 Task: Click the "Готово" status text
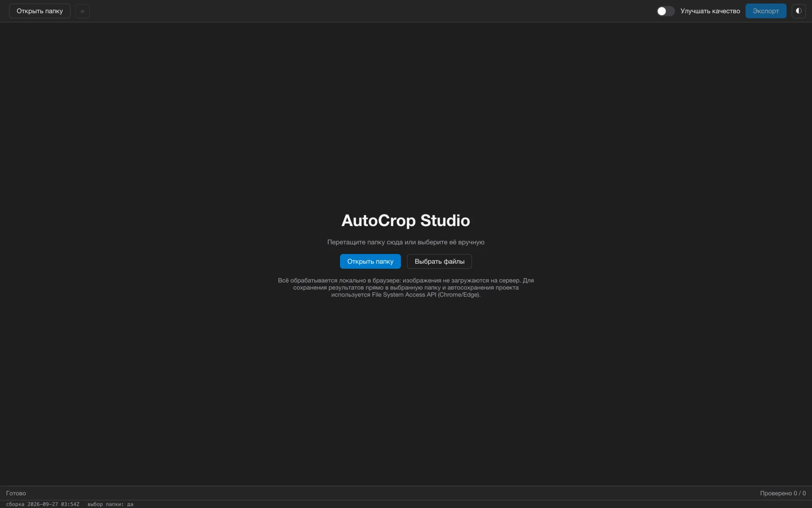coord(16,493)
